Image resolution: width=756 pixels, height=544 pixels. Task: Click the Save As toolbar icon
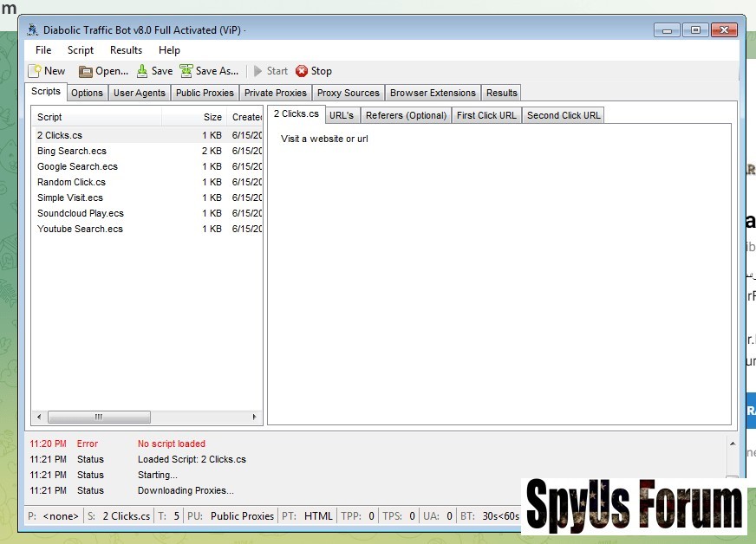pos(186,71)
